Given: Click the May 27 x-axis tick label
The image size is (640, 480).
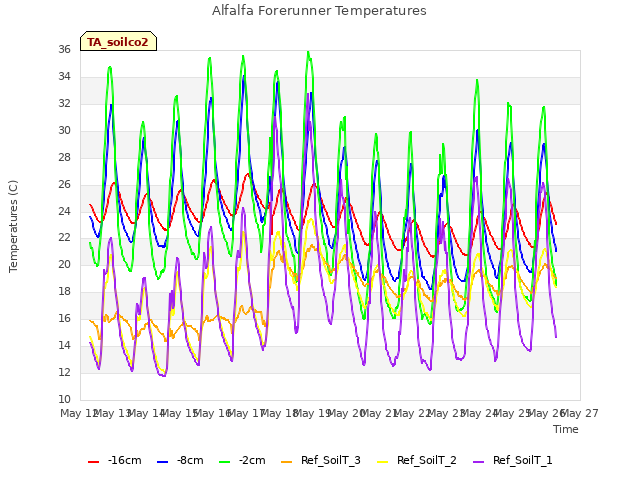Looking at the screenshot, I should 580,413.
